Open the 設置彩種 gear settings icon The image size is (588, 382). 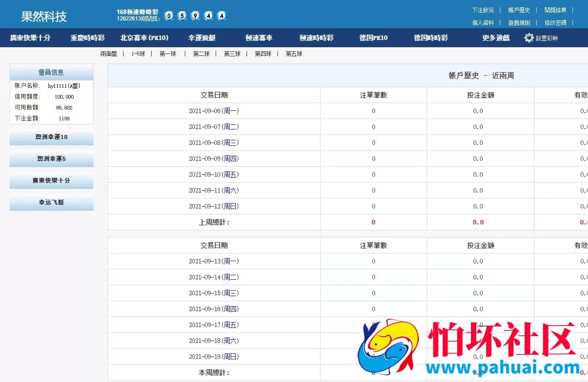coord(529,38)
